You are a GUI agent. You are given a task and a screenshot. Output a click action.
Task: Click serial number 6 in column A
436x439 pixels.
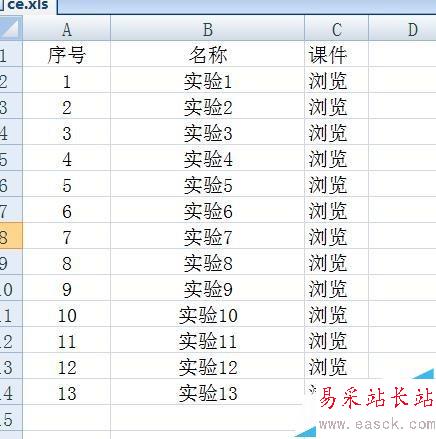[67, 211]
